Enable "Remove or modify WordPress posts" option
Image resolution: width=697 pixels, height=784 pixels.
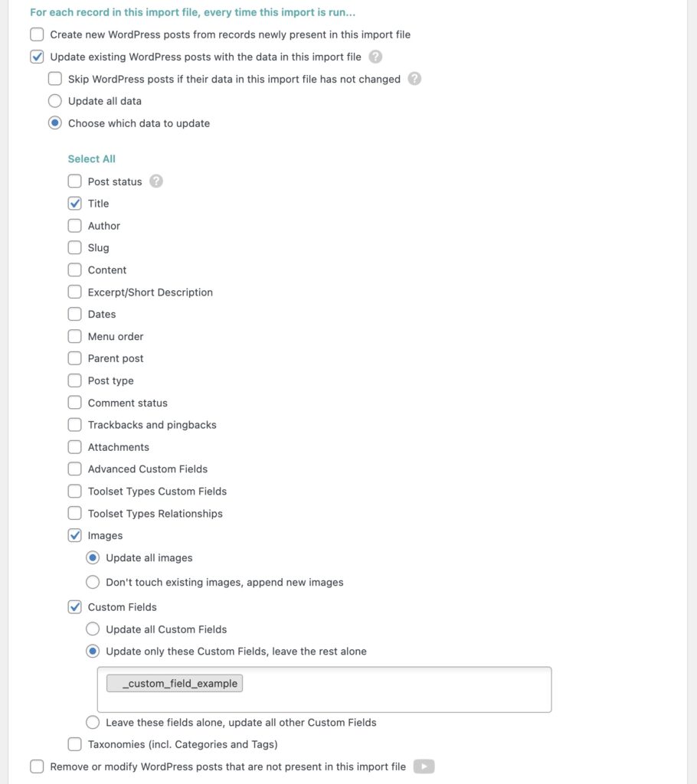point(36,766)
